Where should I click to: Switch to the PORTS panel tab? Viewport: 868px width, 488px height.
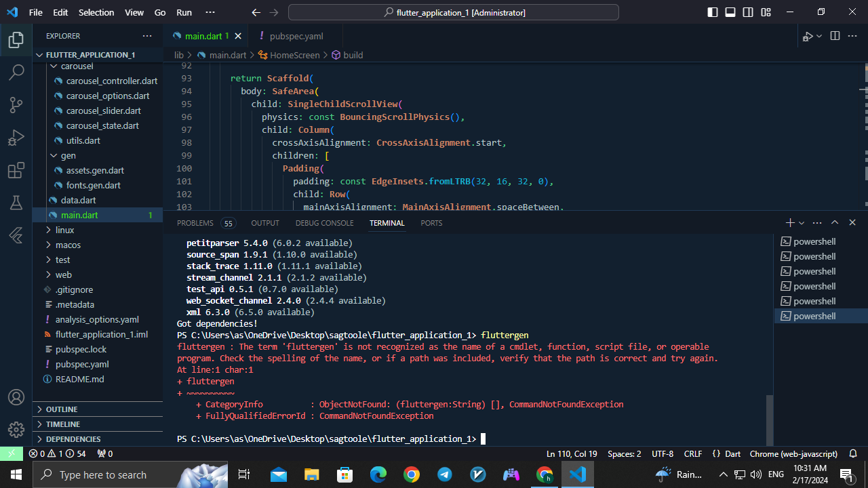[431, 223]
